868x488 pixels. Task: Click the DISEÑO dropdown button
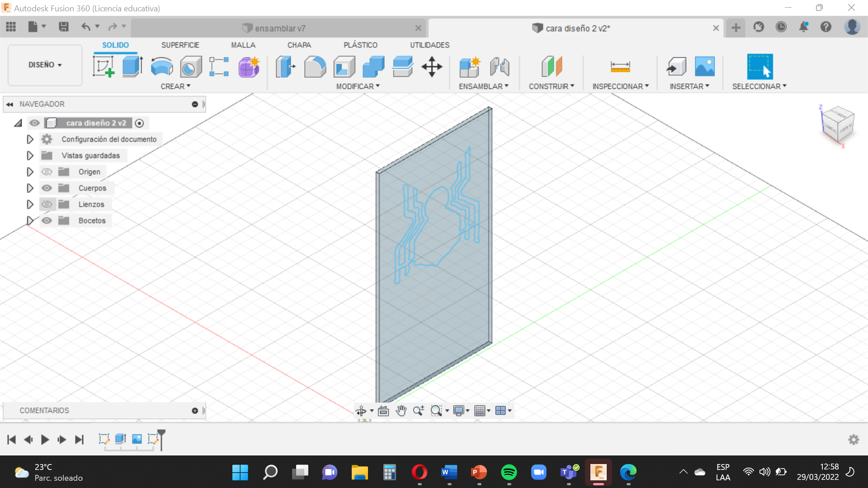coord(44,64)
